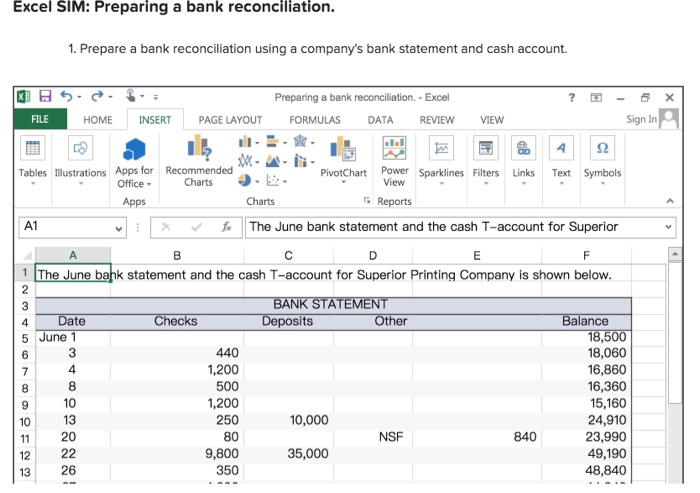Click the Symbols omega icon
The width and height of the screenshot is (700, 493).
pos(602,148)
